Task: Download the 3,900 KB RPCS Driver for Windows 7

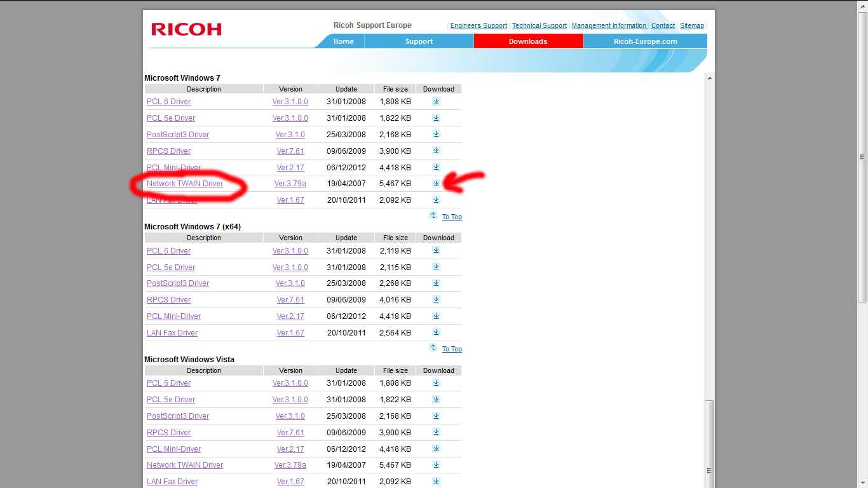Action: pos(436,151)
